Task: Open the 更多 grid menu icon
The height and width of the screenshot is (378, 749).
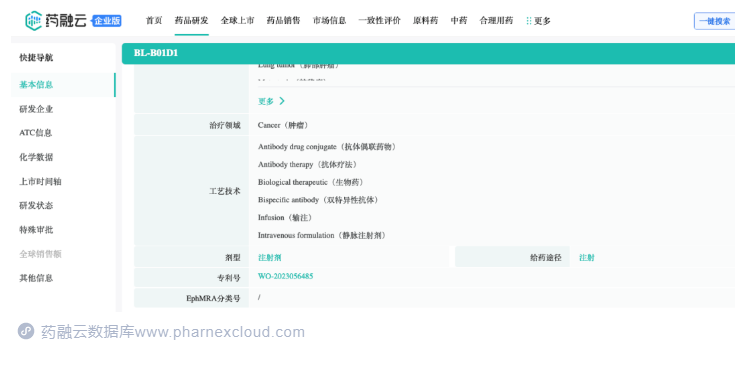Action: [x=528, y=21]
